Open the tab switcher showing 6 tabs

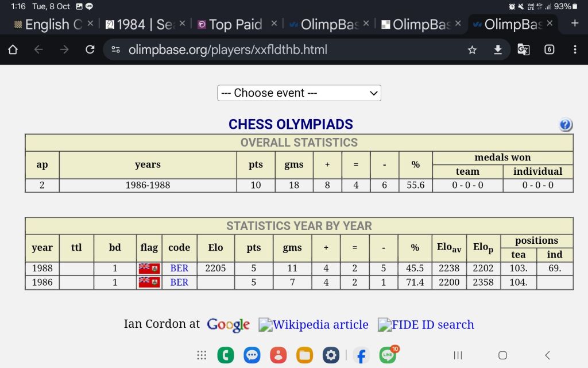549,50
